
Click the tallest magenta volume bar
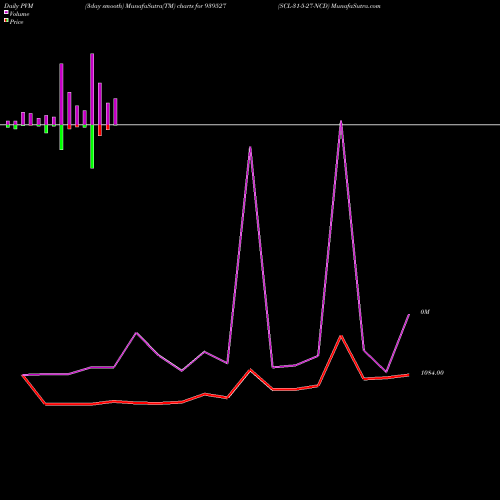point(92,89)
